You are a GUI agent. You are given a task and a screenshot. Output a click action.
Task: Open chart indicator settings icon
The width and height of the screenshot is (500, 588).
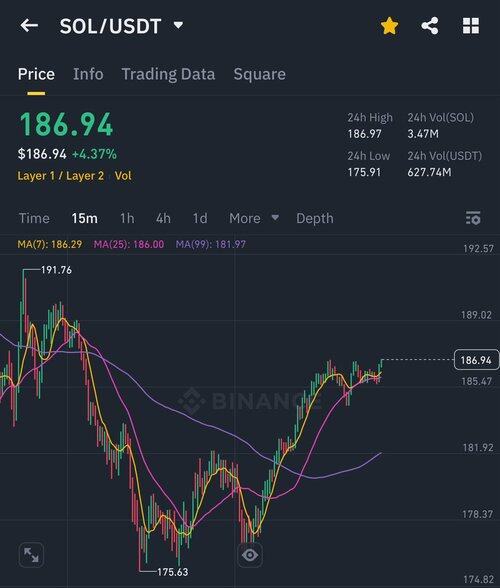pos(473,218)
